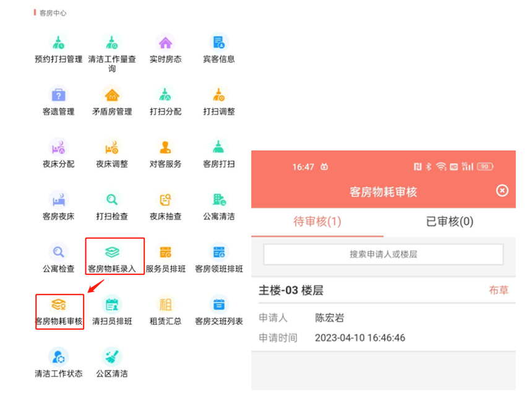The width and height of the screenshot is (532, 398).
Task: Close the 客房物耗审核 page
Action: 502,191
